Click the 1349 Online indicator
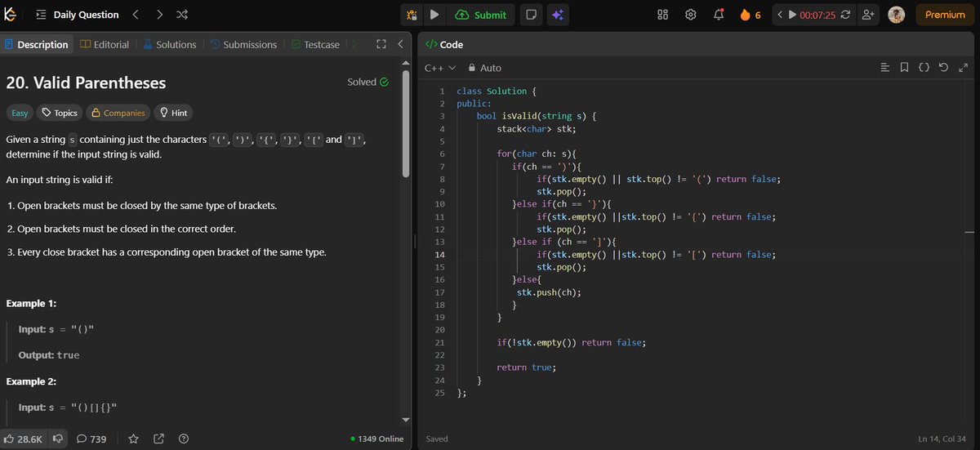The image size is (980, 450). pyautogui.click(x=376, y=439)
